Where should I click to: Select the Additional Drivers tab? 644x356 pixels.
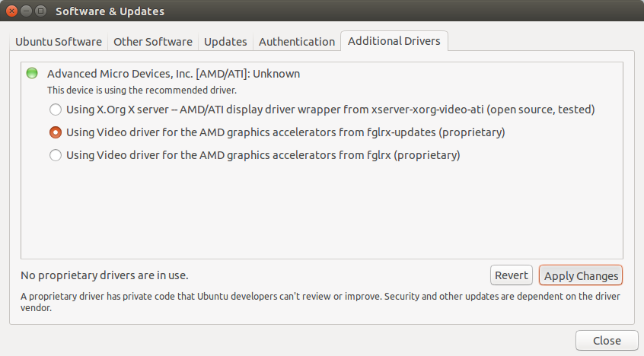click(394, 41)
